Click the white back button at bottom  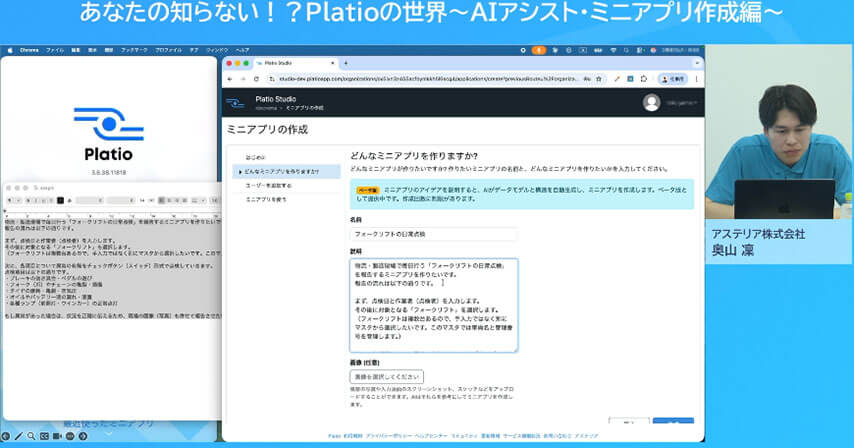[629, 422]
